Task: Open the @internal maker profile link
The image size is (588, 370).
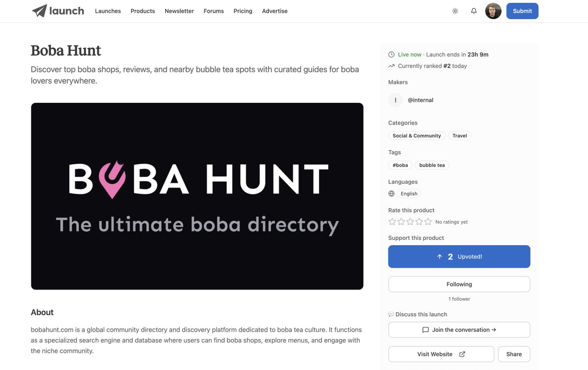Action: click(420, 100)
